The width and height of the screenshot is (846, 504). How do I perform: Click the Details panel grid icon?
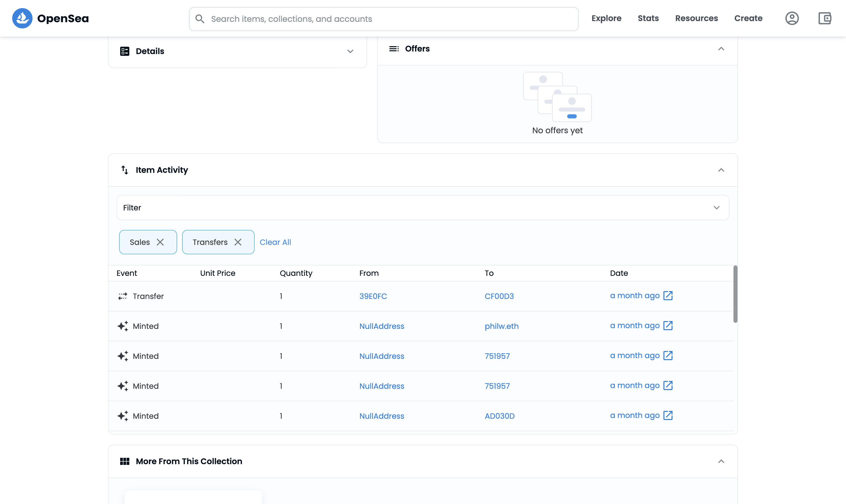click(125, 51)
